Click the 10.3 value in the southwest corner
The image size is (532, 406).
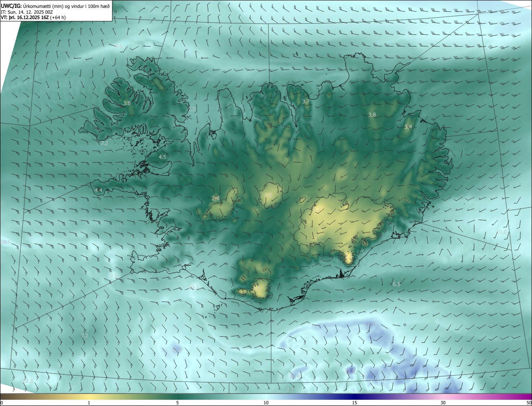coord(27,381)
